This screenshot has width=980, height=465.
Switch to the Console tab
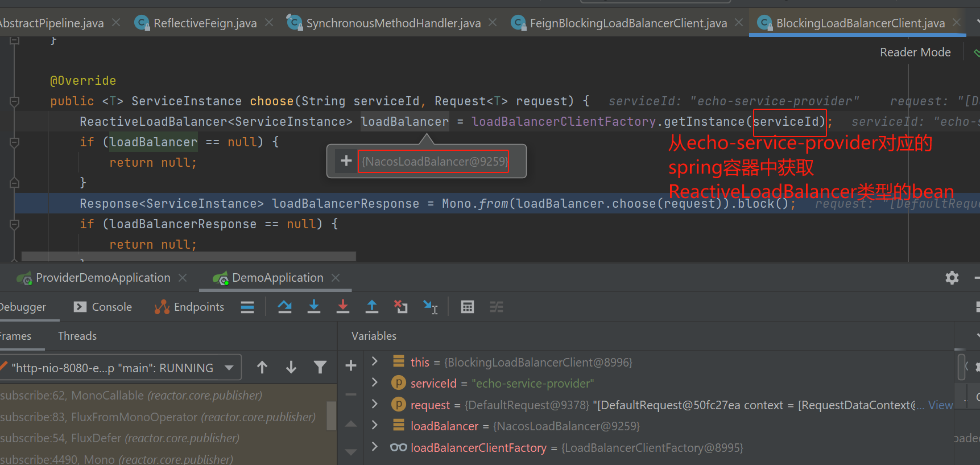tap(103, 307)
